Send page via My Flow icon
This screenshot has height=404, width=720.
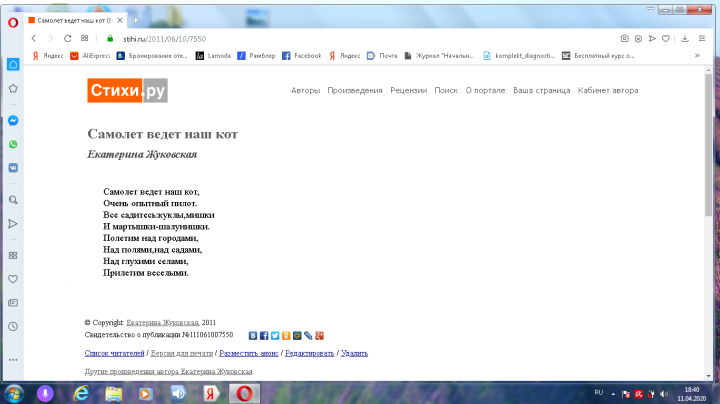click(x=652, y=39)
